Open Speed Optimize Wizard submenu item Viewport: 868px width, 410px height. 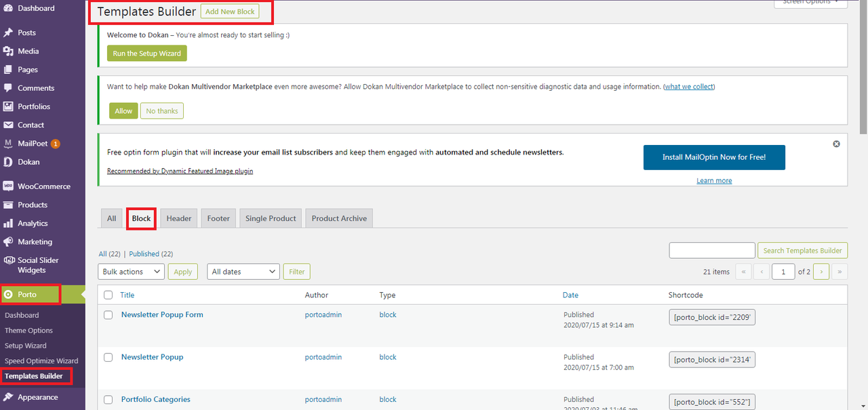(x=41, y=361)
